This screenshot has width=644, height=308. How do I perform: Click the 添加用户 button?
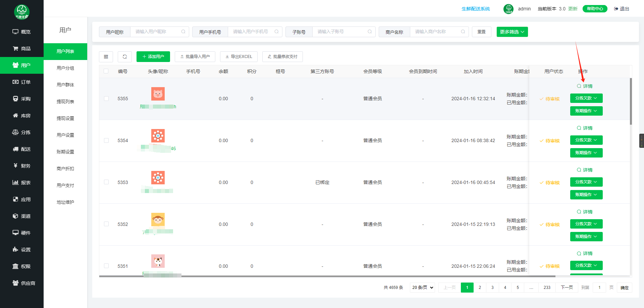[x=153, y=56]
